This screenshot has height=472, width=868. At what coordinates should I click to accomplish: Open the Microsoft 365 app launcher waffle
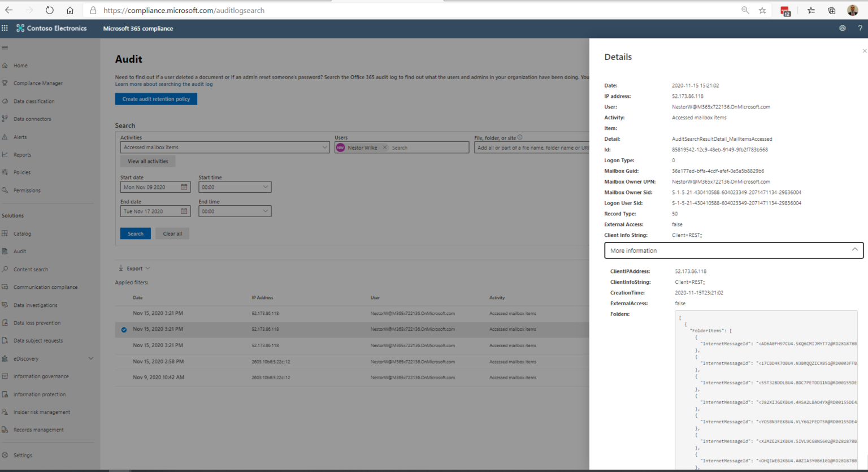pos(5,28)
